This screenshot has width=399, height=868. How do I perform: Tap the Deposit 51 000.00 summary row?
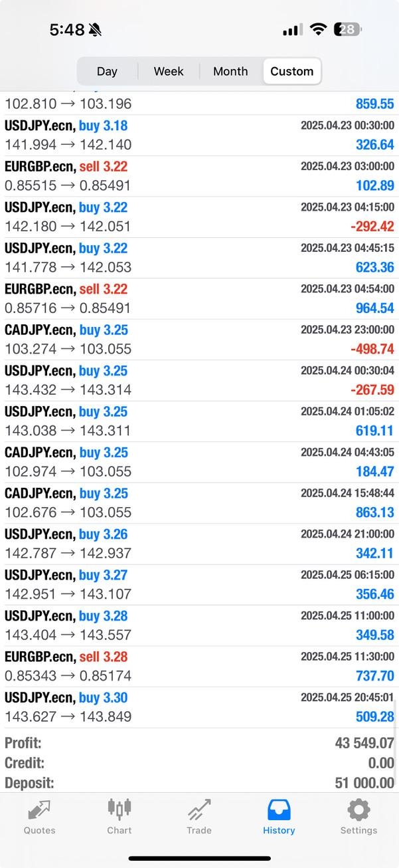coord(199,783)
